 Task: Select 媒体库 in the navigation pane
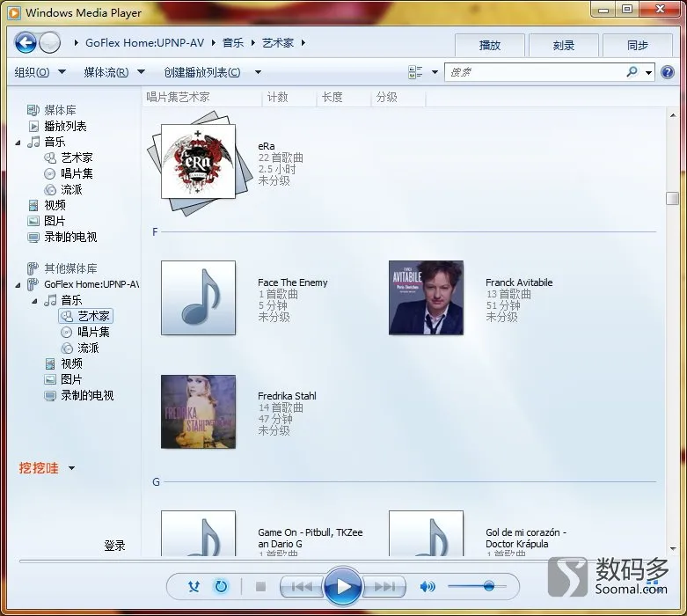[x=60, y=110]
